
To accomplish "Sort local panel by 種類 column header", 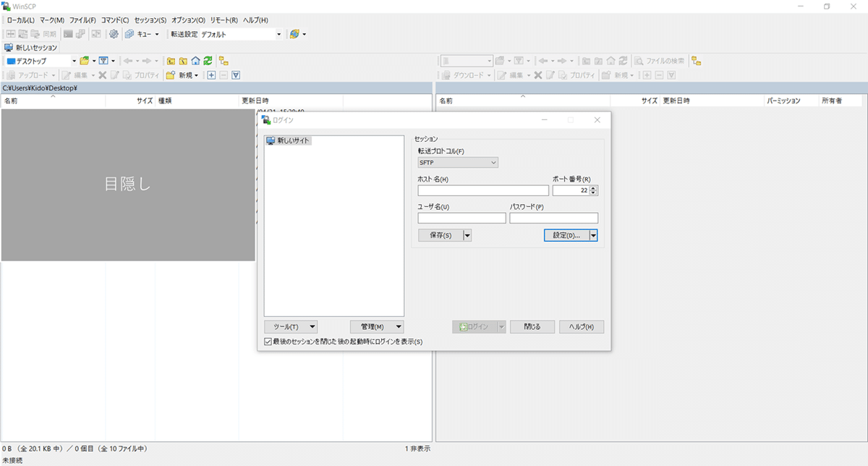I will [x=197, y=101].
